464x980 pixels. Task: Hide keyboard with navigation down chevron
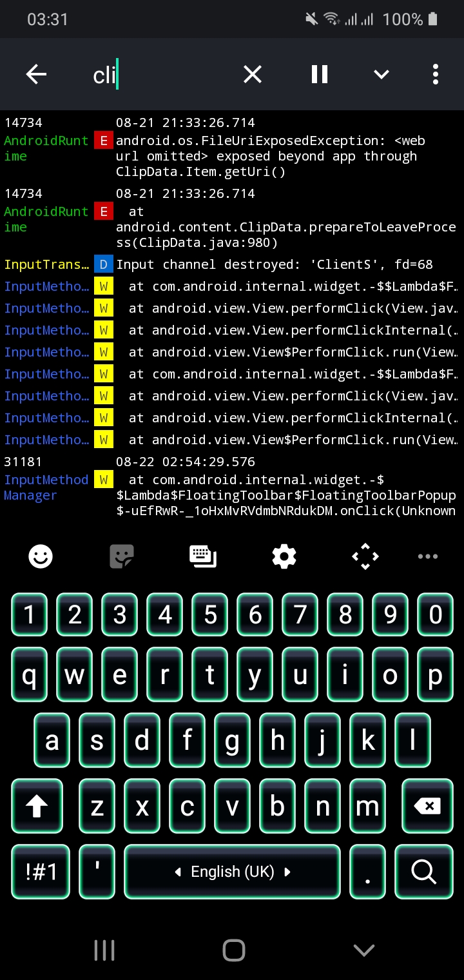click(364, 950)
